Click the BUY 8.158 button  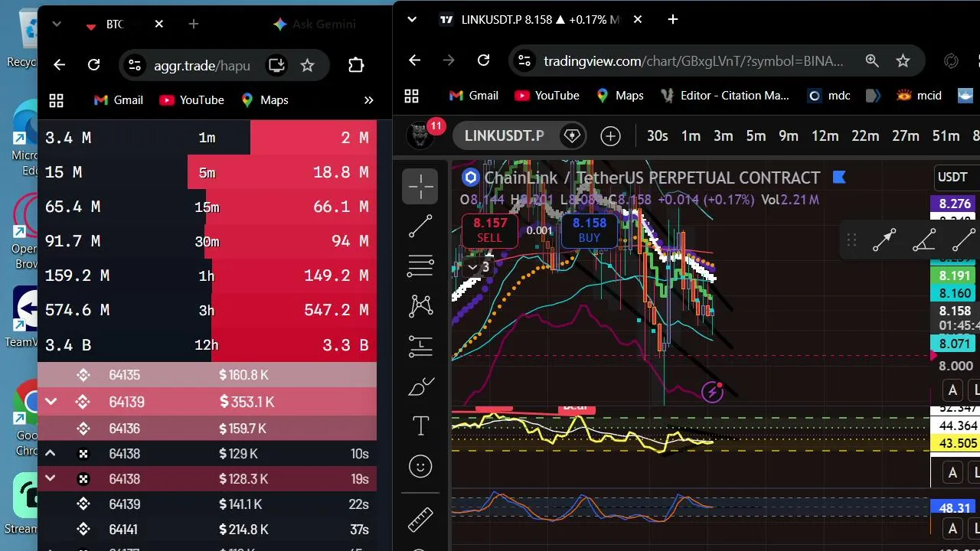click(590, 230)
